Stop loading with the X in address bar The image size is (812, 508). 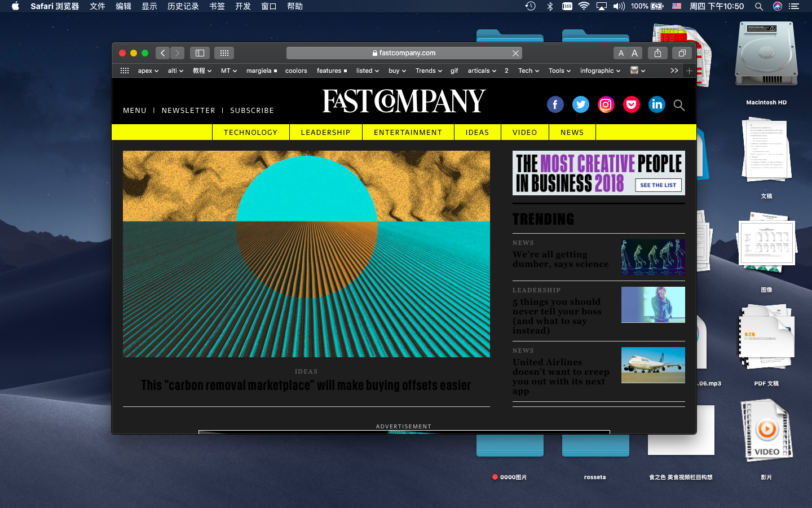click(x=515, y=53)
